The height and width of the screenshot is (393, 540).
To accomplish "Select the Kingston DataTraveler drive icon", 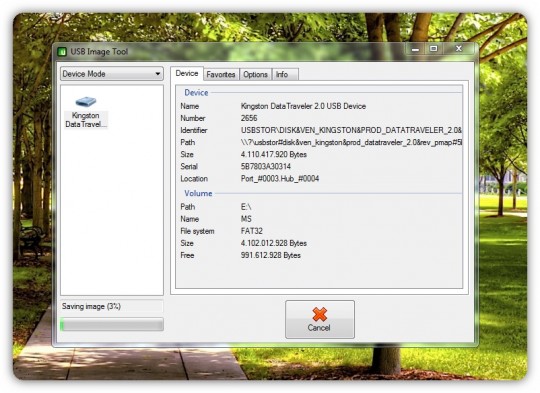I will tap(85, 101).
